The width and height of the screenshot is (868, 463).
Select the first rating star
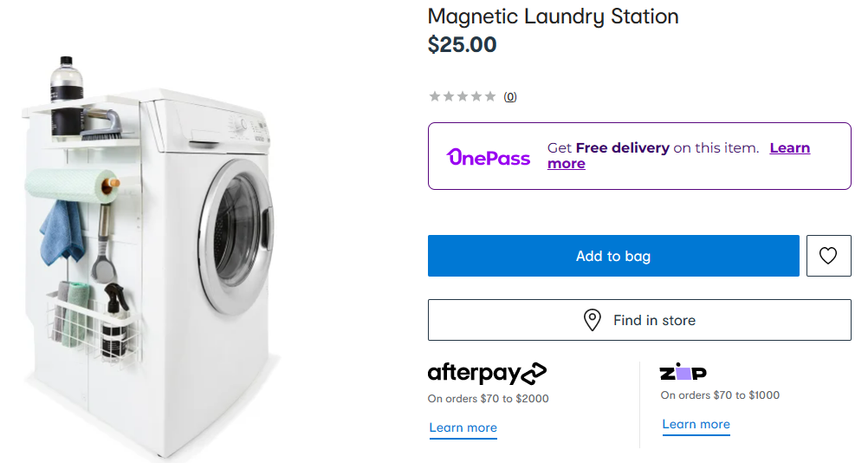point(435,96)
